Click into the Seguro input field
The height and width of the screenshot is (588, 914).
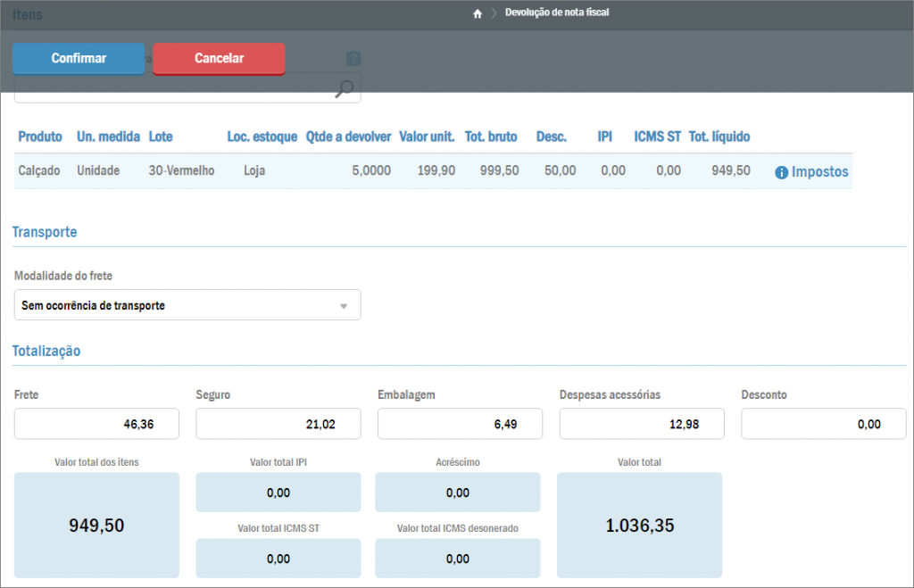[x=278, y=425]
